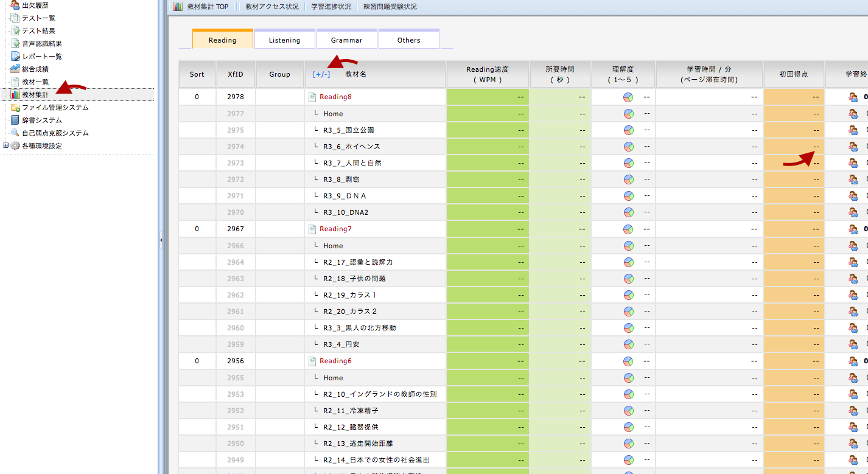The width and height of the screenshot is (868, 474).
Task: Click the Sort column header
Action: [x=197, y=74]
